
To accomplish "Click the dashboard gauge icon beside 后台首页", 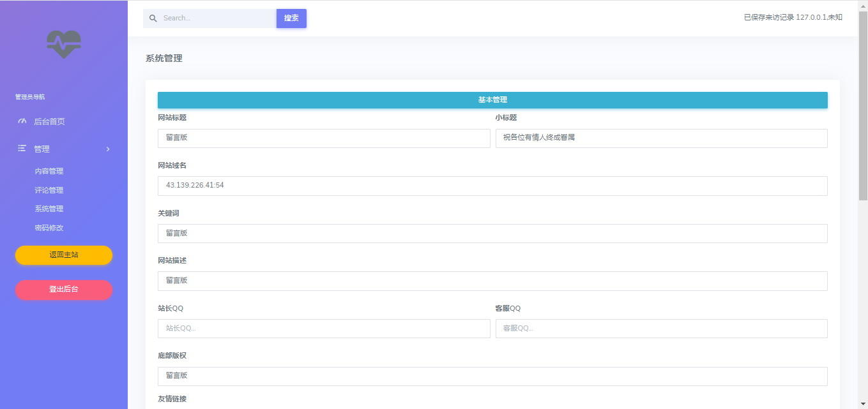I will pyautogui.click(x=22, y=121).
